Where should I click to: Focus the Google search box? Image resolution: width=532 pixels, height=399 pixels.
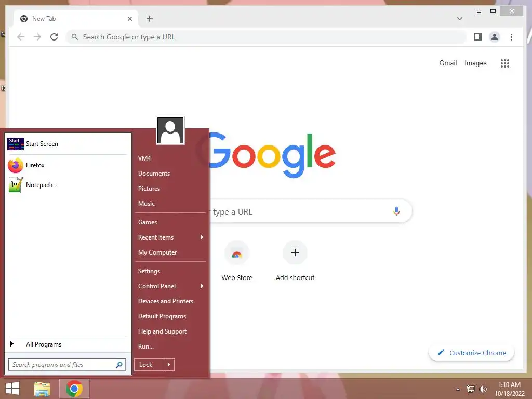point(311,211)
